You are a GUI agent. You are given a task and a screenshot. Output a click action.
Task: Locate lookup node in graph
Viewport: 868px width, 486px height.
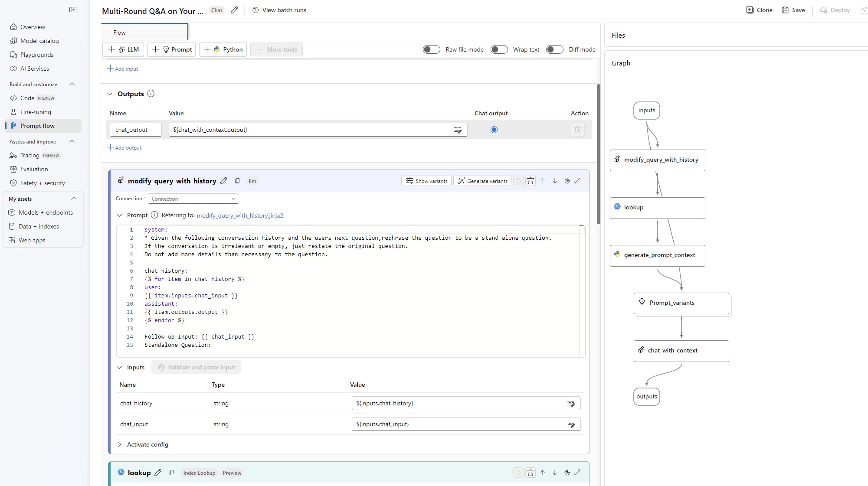(x=567, y=473)
